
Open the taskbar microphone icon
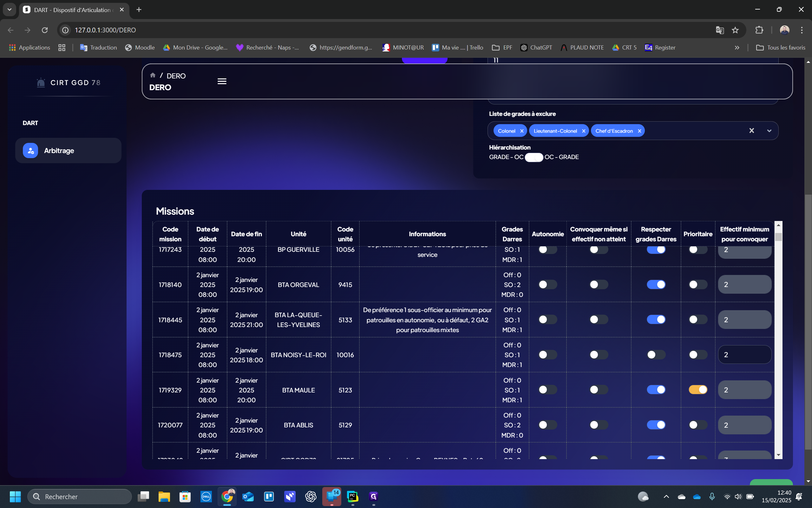[x=712, y=497]
